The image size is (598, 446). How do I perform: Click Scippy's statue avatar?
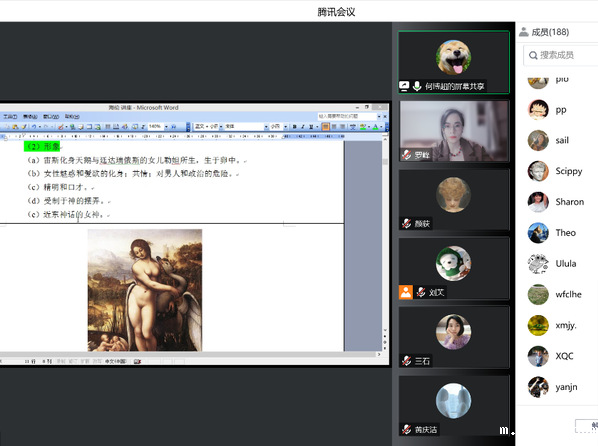tap(538, 171)
